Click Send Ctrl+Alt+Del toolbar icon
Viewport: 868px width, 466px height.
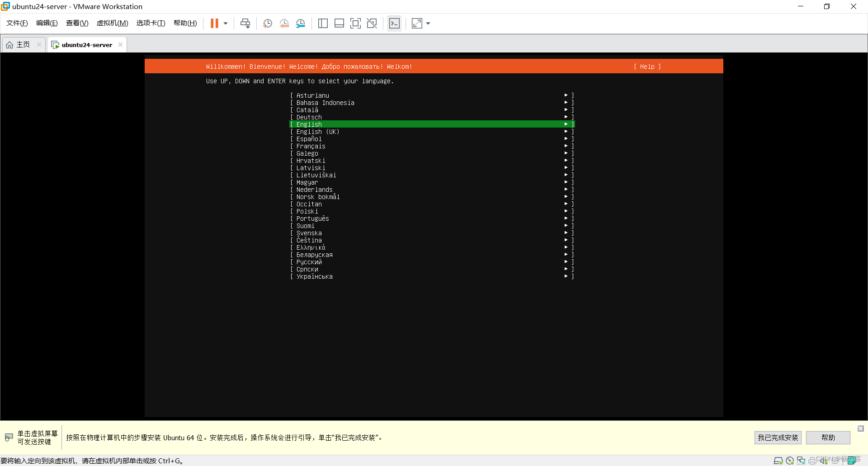click(245, 23)
